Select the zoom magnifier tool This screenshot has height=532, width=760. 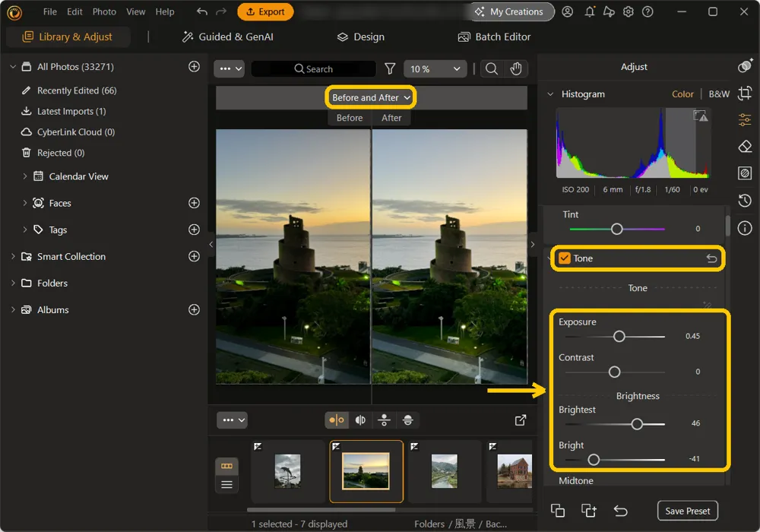[492, 69]
